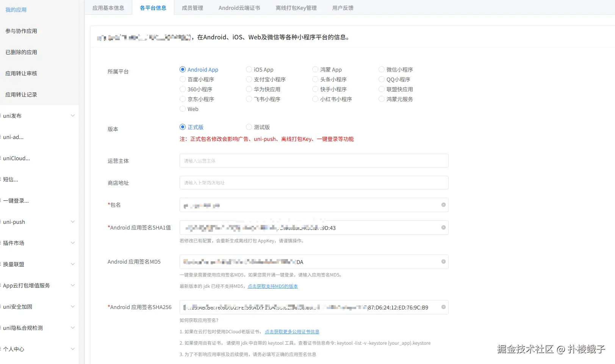Click the 点击获取支持MD5的版本 link
This screenshot has width=615, height=364.
pos(272,286)
